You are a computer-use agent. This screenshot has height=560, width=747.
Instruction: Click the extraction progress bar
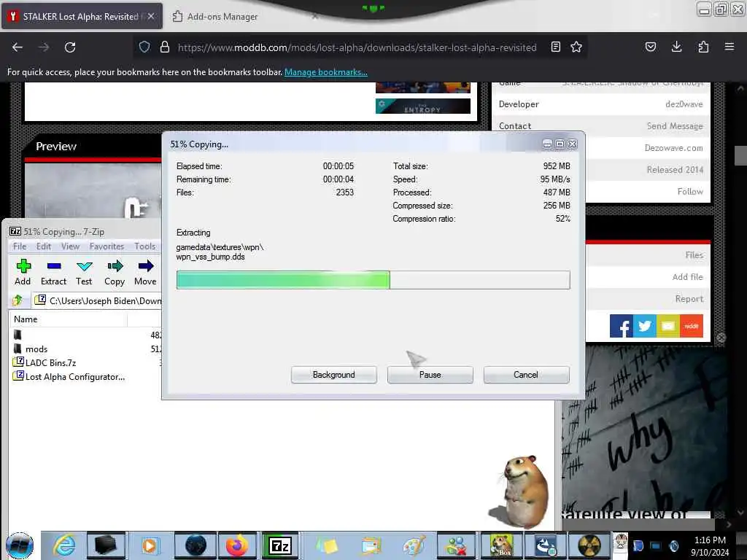coord(373,280)
